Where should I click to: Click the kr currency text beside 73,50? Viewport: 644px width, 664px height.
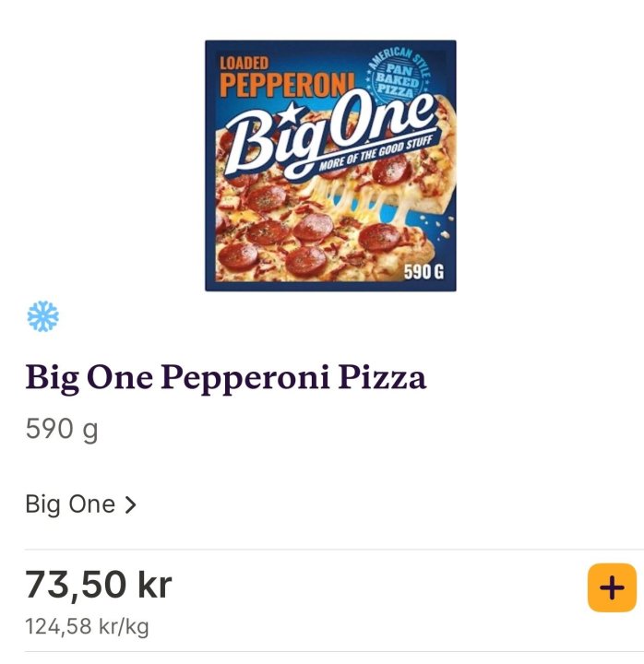pos(153,584)
